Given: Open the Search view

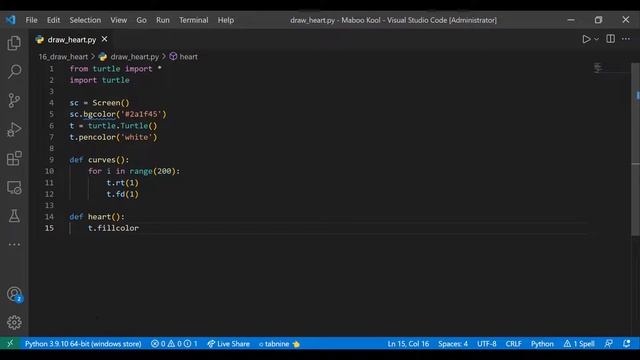Looking at the screenshot, I should tap(14, 71).
